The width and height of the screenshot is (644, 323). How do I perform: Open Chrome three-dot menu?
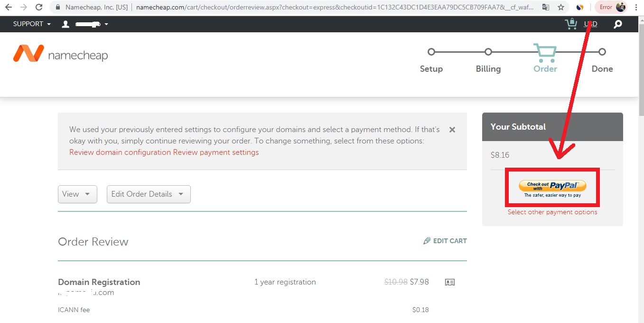point(636,7)
